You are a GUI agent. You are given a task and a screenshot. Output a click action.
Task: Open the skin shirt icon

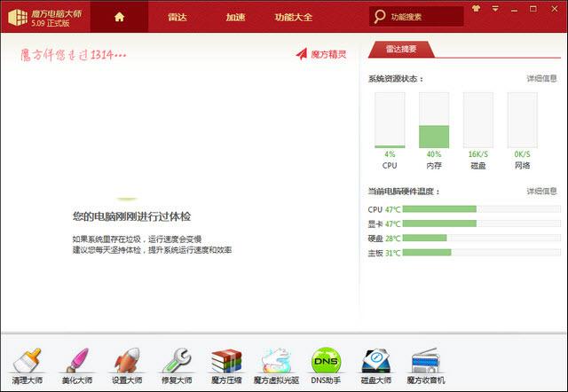(476, 9)
